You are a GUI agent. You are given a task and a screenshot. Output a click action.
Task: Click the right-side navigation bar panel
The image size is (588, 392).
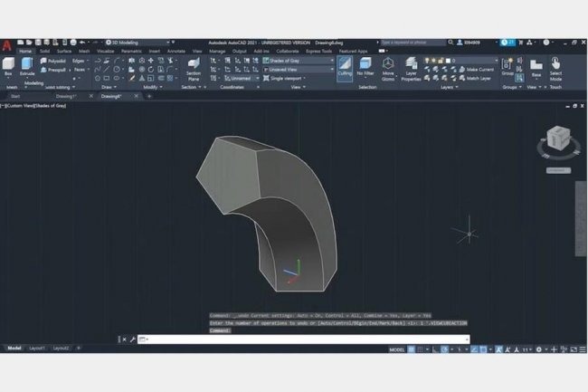click(x=581, y=219)
